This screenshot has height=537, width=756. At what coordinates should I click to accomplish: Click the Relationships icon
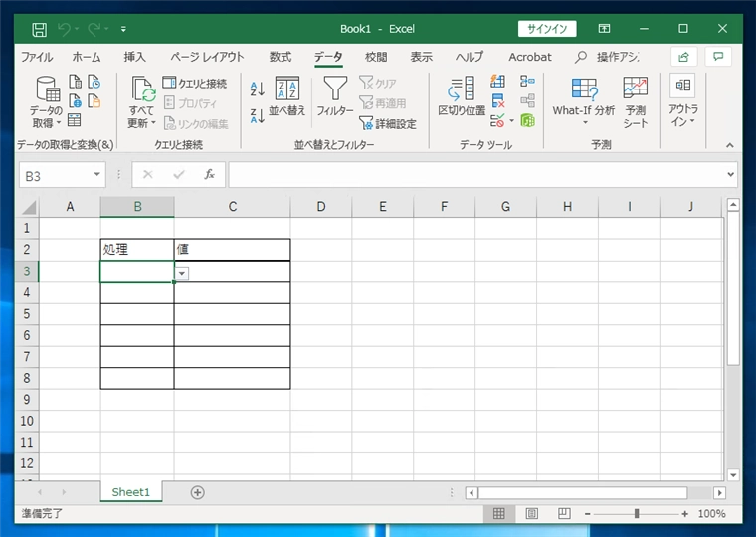pos(527,100)
